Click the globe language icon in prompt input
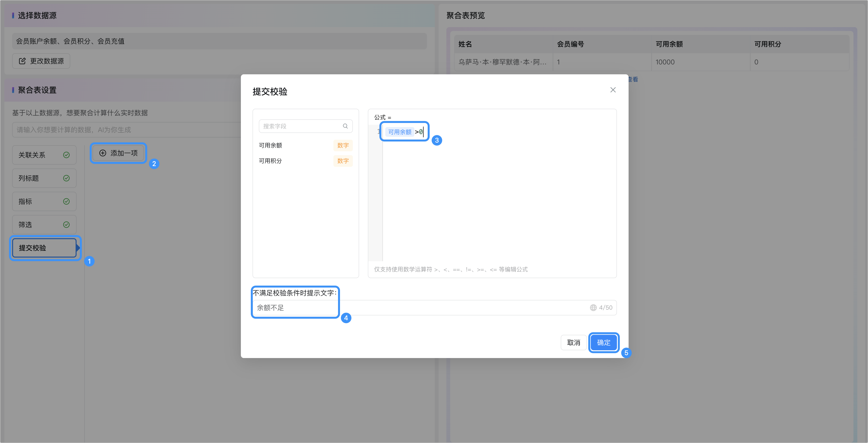868x443 pixels. 593,308
